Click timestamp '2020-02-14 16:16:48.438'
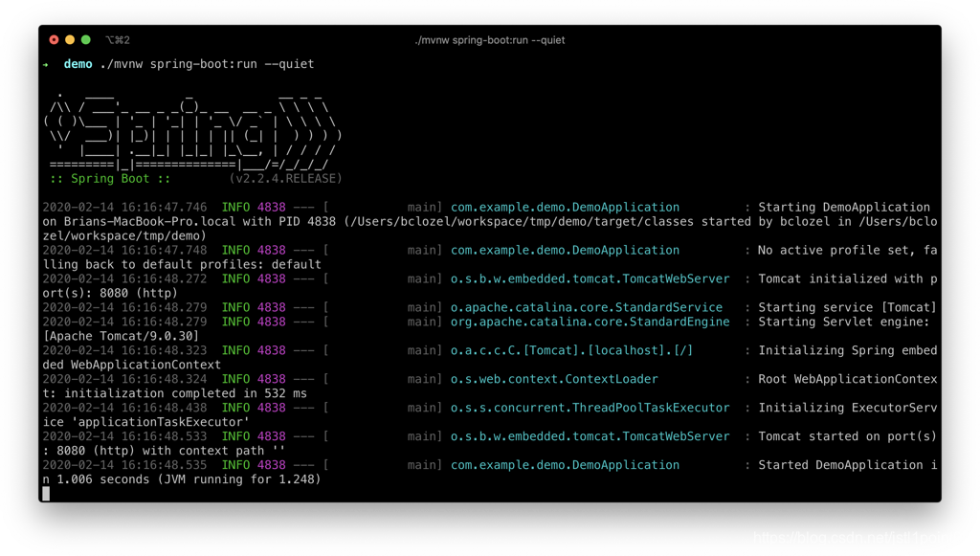This screenshot has height=556, width=980. point(124,408)
